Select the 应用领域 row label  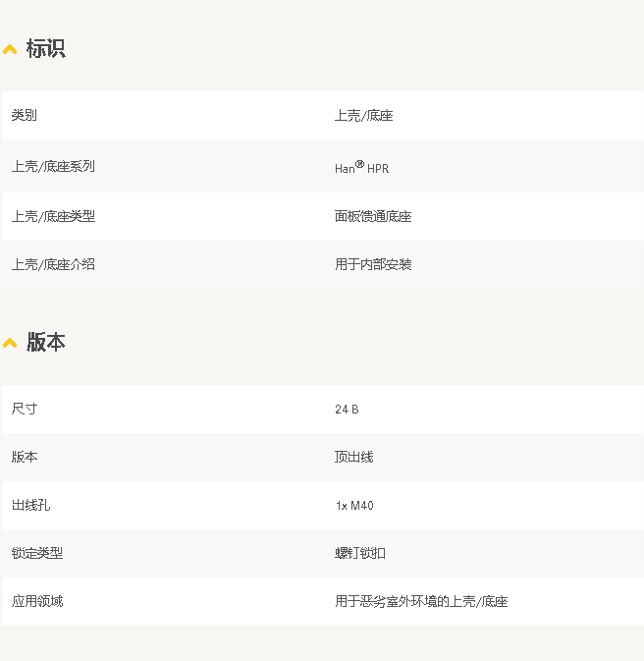37,601
